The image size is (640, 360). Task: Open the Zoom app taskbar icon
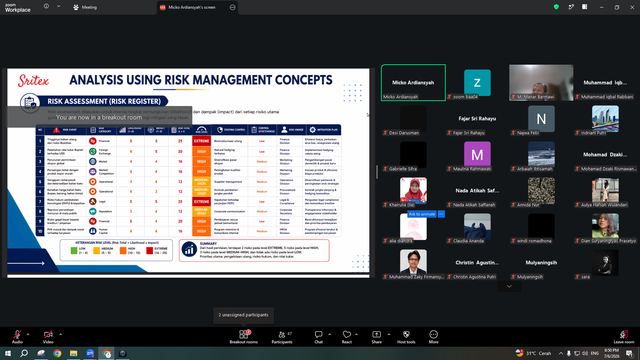tap(90, 353)
